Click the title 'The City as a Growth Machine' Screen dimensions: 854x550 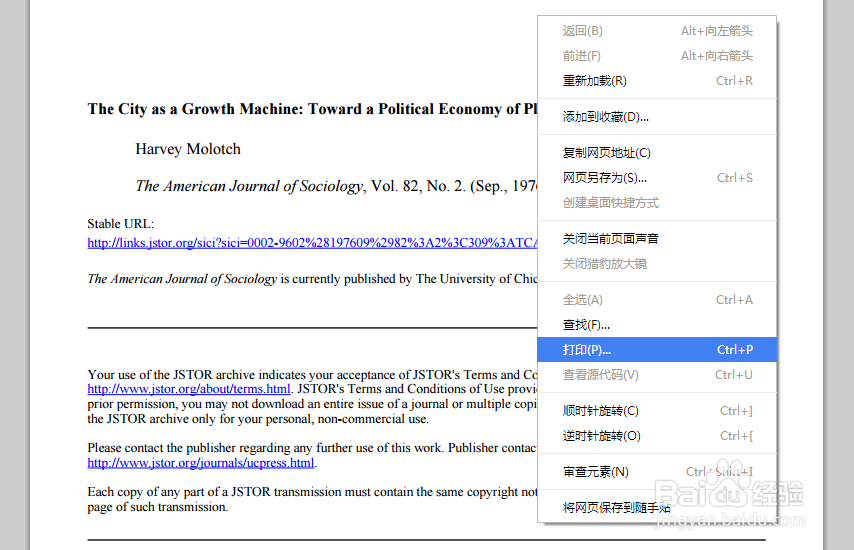click(194, 109)
